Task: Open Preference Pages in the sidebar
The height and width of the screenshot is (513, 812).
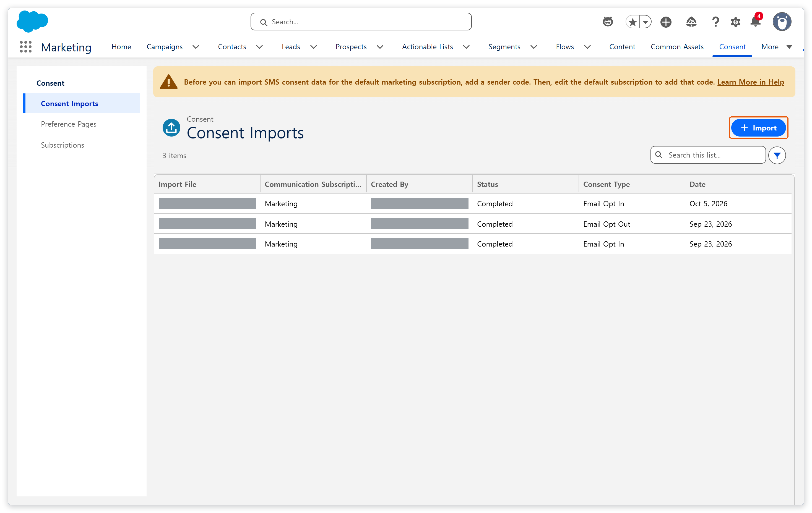Action: click(69, 124)
